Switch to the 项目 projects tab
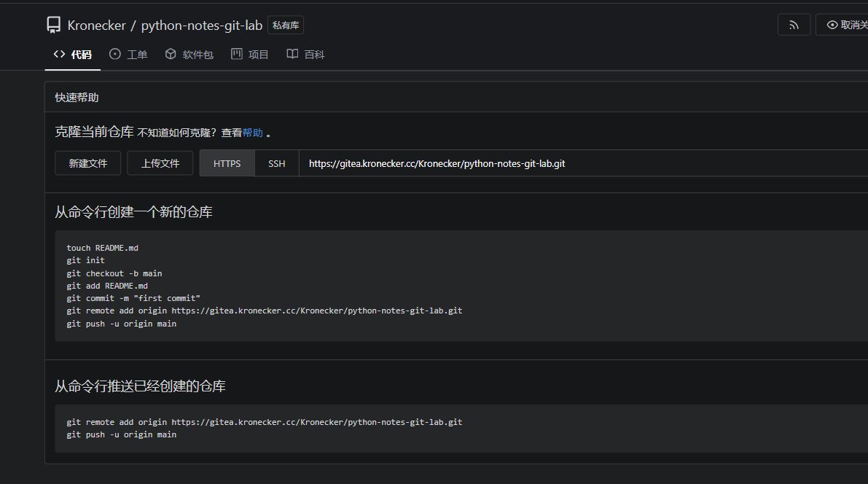Image resolution: width=868 pixels, height=484 pixels. (x=250, y=54)
